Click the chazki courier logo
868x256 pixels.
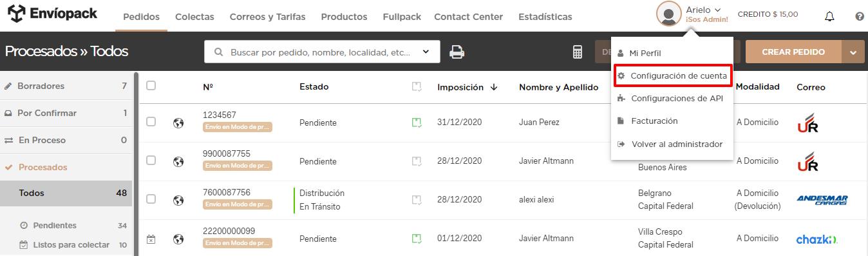(x=816, y=239)
